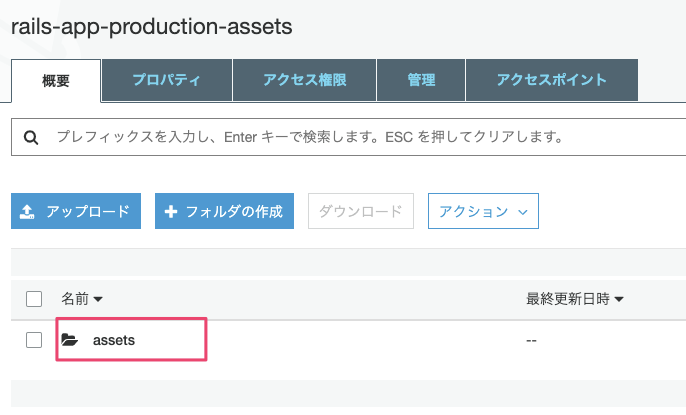
Task: Click the rails-app-production-assets bucket title
Action: pos(151,27)
